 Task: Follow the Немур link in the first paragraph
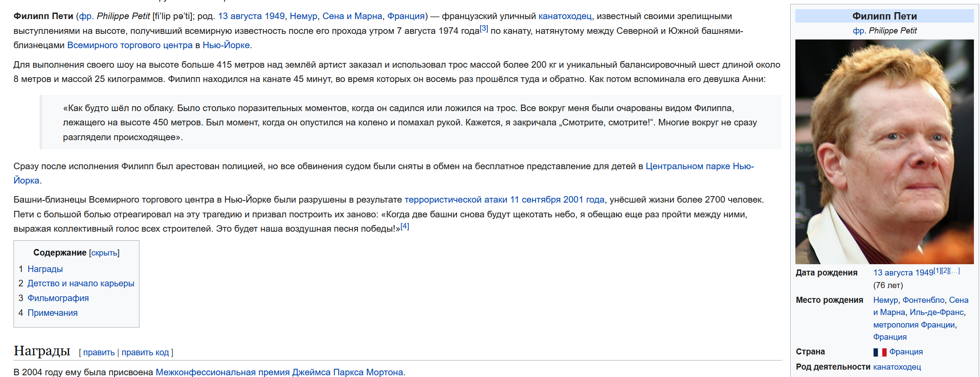(x=304, y=16)
